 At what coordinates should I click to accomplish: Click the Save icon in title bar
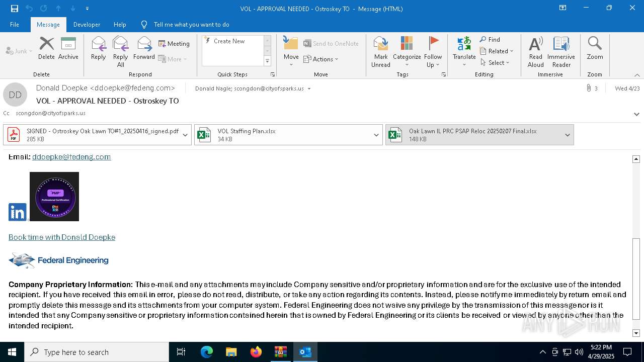click(15, 9)
